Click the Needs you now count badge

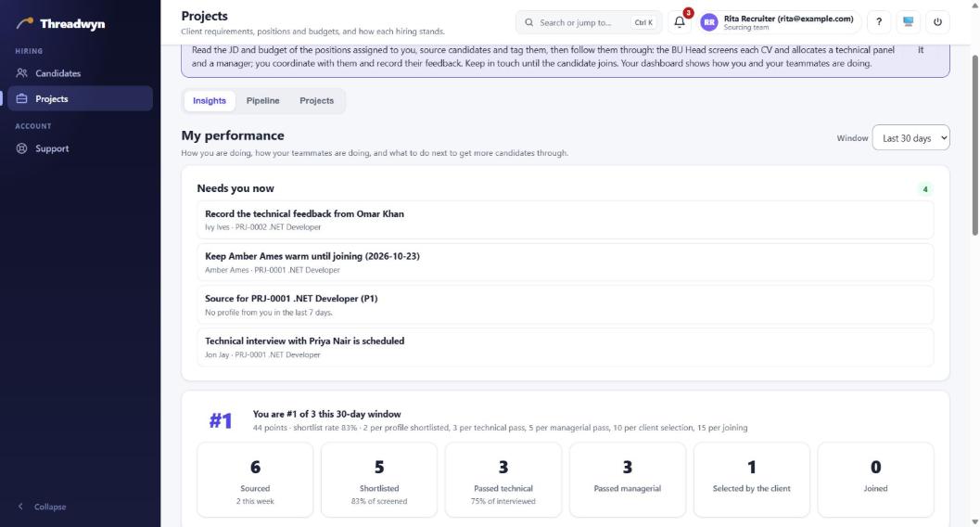[x=925, y=188]
